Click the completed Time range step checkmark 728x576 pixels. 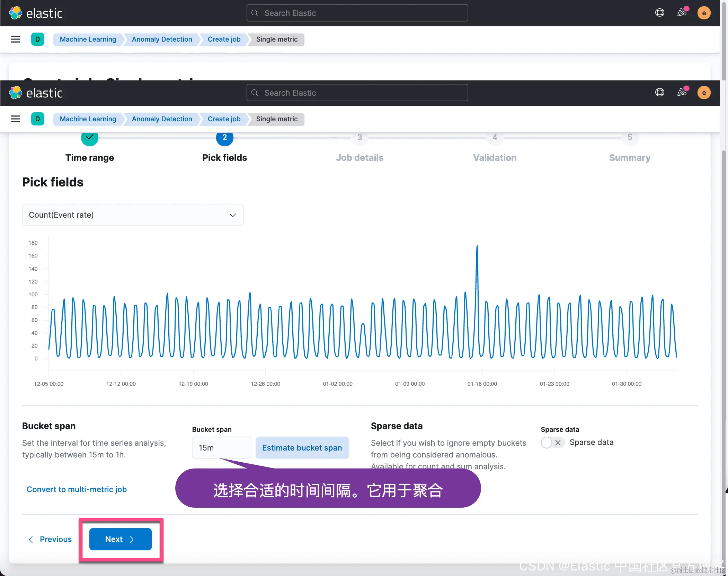(89, 138)
